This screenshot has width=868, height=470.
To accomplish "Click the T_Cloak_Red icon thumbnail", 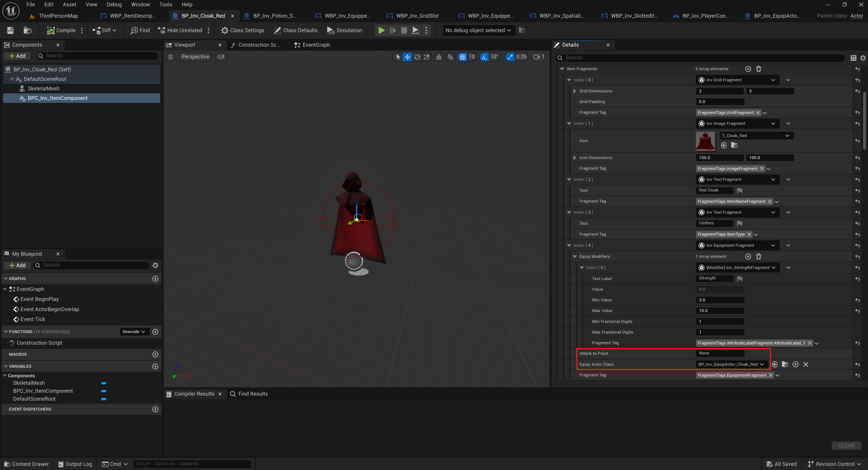I will [x=705, y=141].
